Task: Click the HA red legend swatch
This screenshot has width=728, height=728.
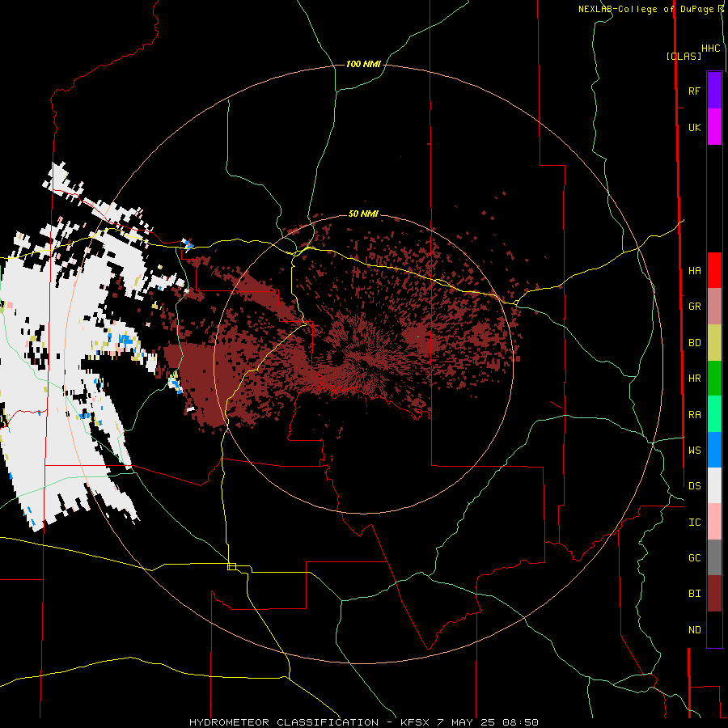Action: point(714,270)
